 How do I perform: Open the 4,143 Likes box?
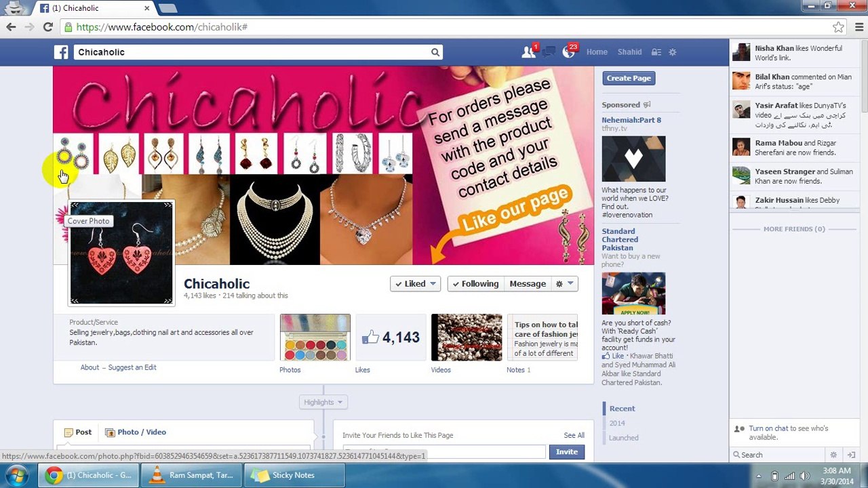(x=391, y=338)
